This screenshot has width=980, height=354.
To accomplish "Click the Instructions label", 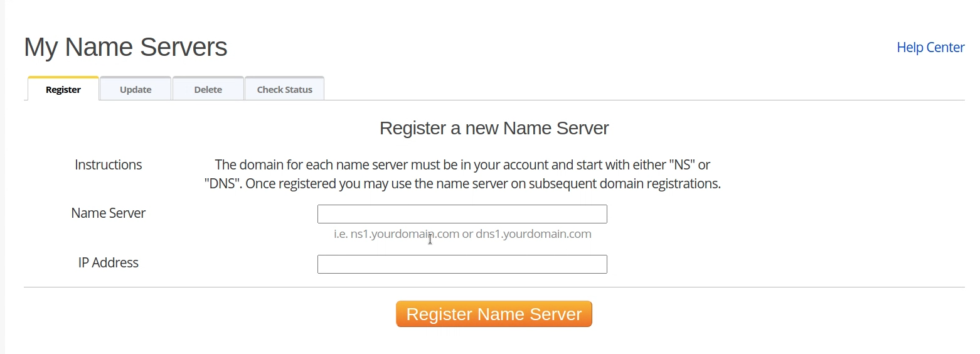I will coord(109,164).
